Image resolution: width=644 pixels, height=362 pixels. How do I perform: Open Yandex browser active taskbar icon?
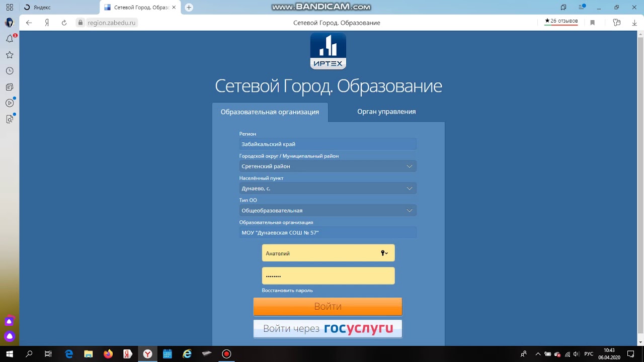coord(147,354)
